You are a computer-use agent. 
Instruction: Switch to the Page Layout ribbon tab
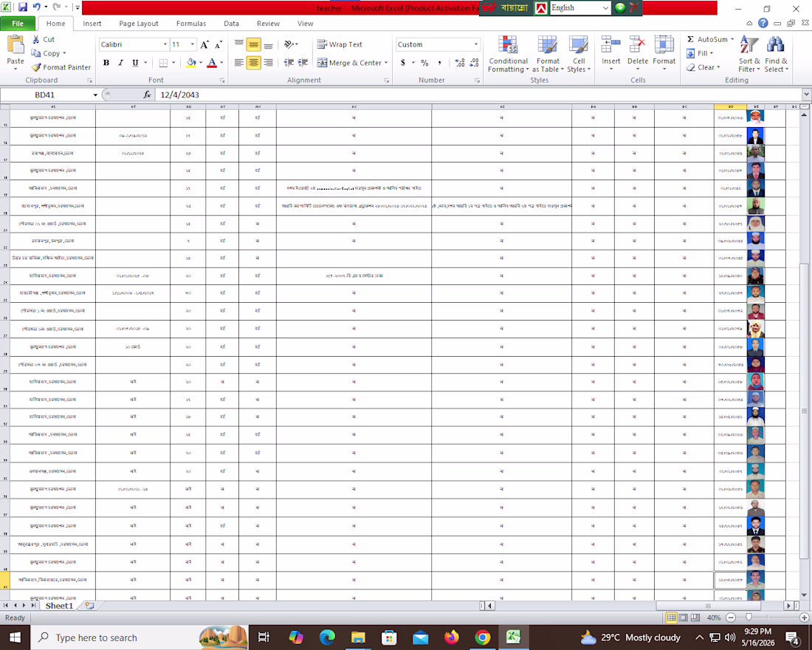(139, 24)
